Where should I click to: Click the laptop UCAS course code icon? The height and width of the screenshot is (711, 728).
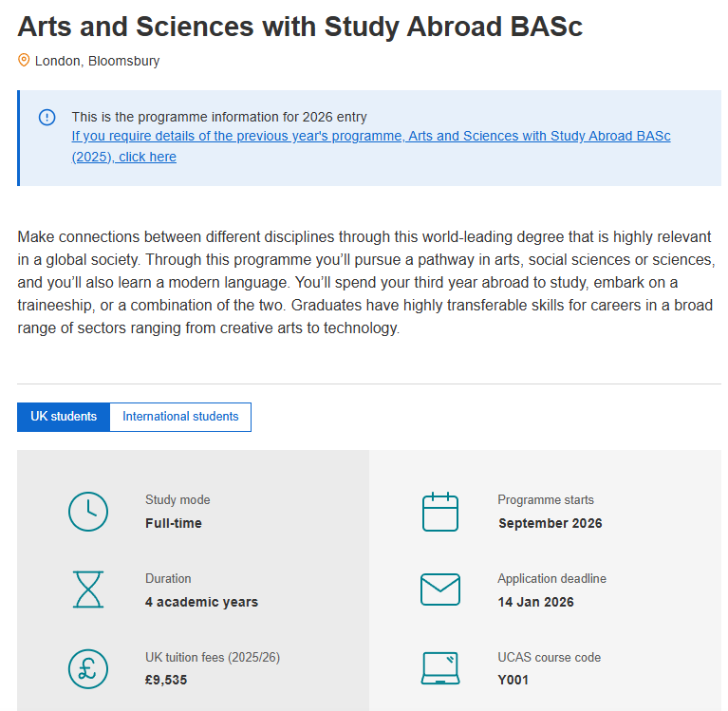pos(440,668)
